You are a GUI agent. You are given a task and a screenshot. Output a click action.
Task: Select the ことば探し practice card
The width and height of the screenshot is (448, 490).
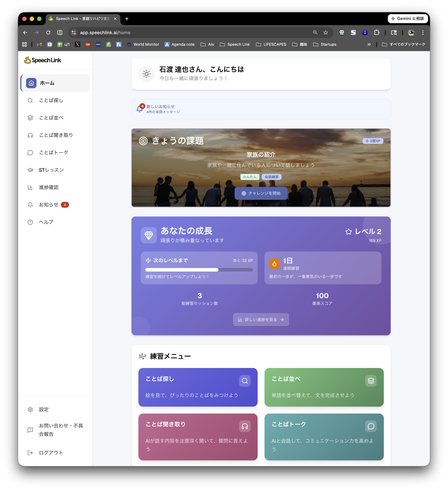pos(198,387)
